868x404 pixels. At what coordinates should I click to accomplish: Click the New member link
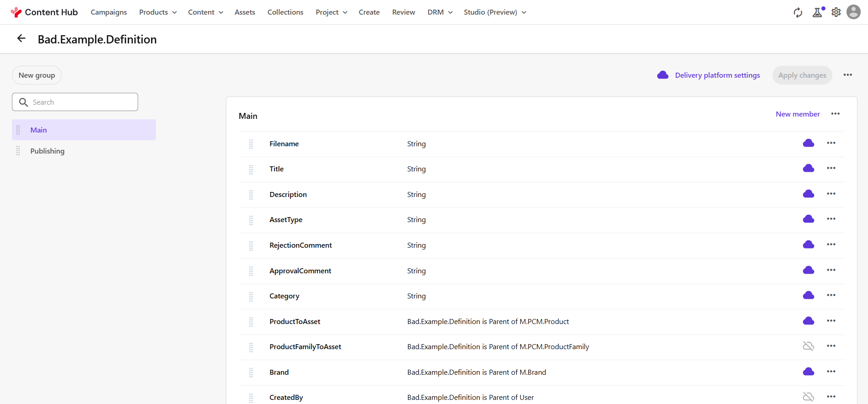pos(798,114)
